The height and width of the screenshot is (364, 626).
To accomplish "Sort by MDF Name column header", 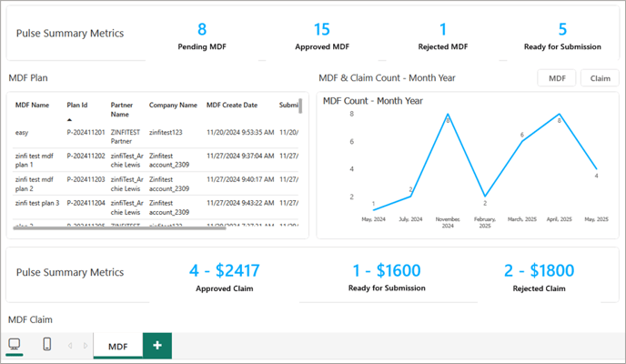I will pyautogui.click(x=33, y=106).
